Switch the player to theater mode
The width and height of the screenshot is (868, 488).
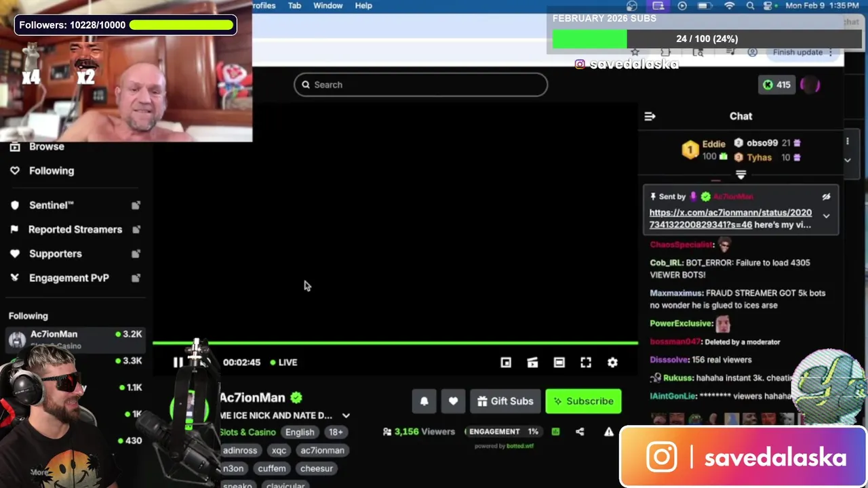(x=559, y=363)
